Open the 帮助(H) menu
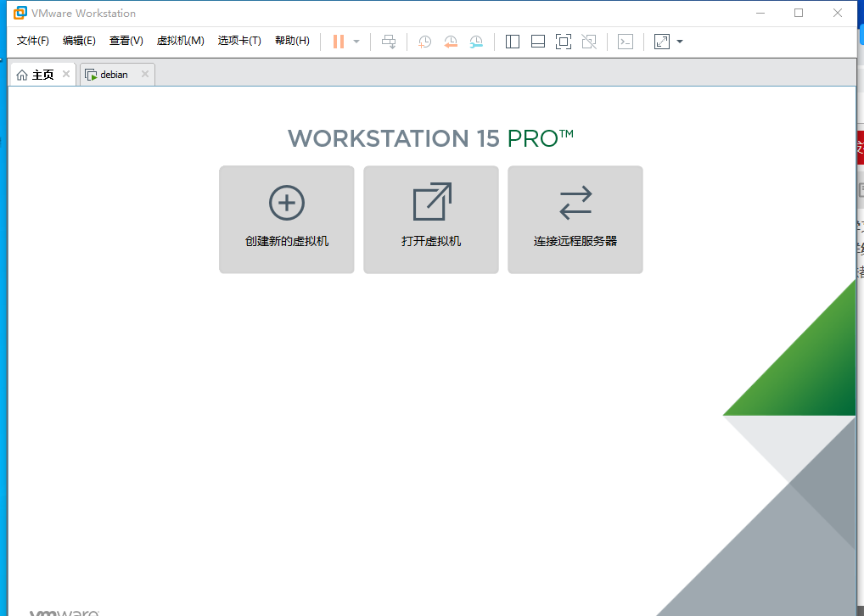Screen dimensions: 864x616 [x=292, y=41]
